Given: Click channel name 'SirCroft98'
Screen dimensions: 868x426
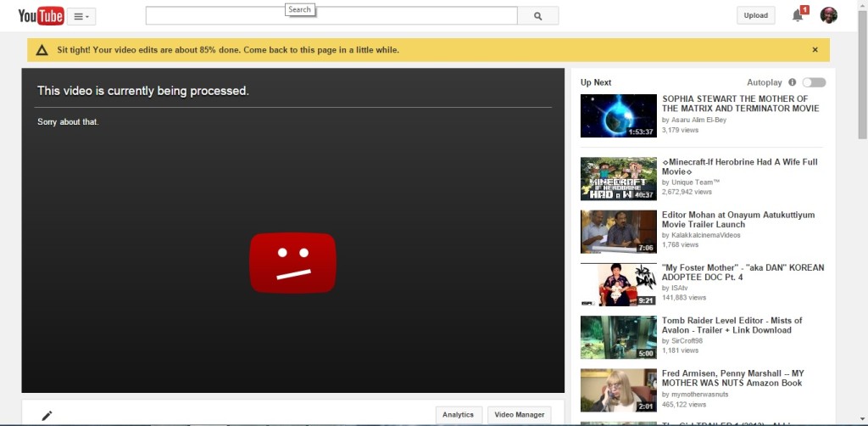Looking at the screenshot, I should (687, 340).
